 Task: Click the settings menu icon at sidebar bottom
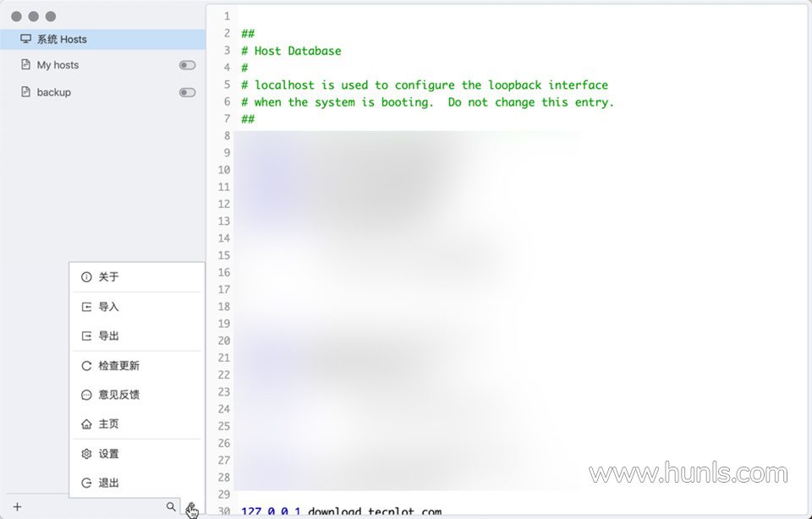coord(192,507)
